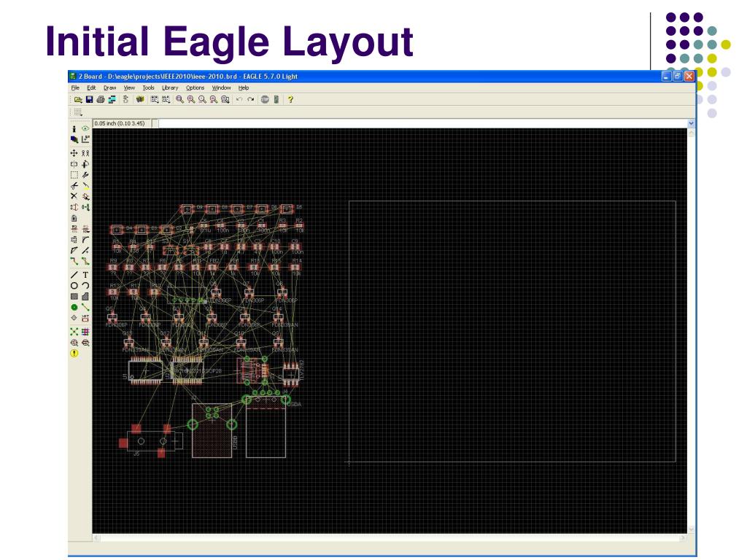The width and height of the screenshot is (747, 560).
Task: Select the Delete X tool
Action: tap(74, 196)
